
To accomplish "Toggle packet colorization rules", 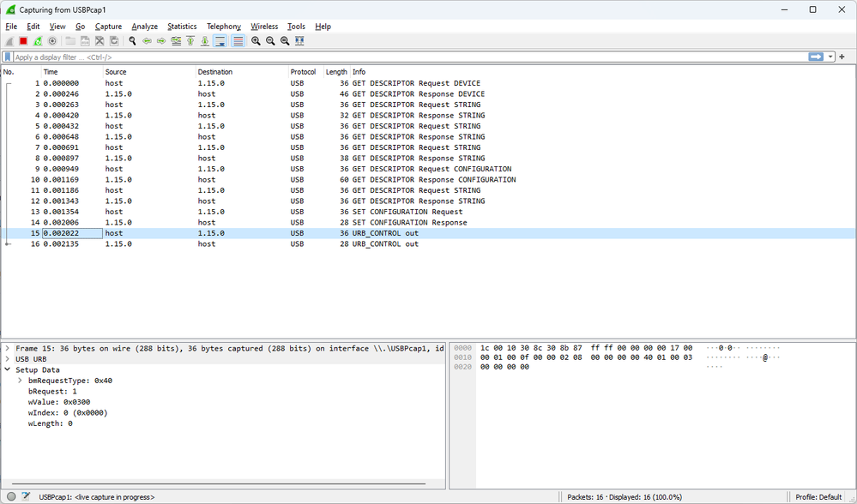I will pyautogui.click(x=238, y=41).
